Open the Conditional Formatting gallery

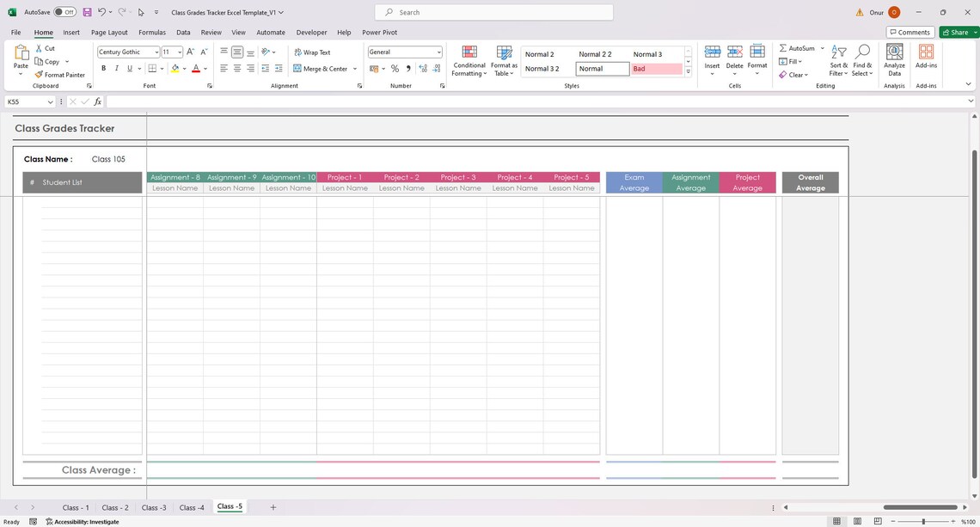(x=469, y=60)
